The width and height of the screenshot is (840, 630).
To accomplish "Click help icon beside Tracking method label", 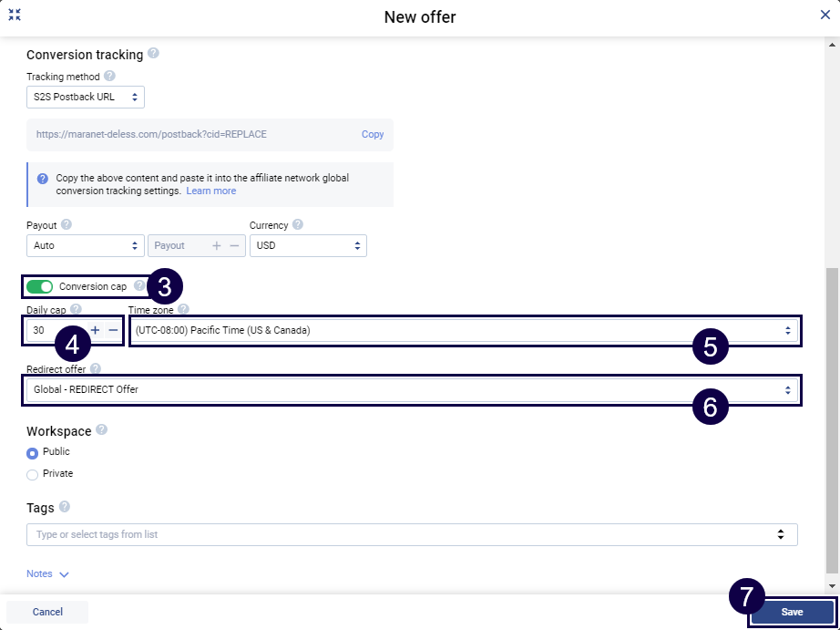I will coord(109,77).
